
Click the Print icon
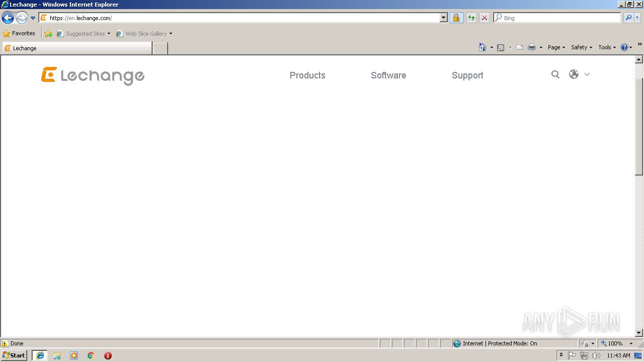point(532,48)
